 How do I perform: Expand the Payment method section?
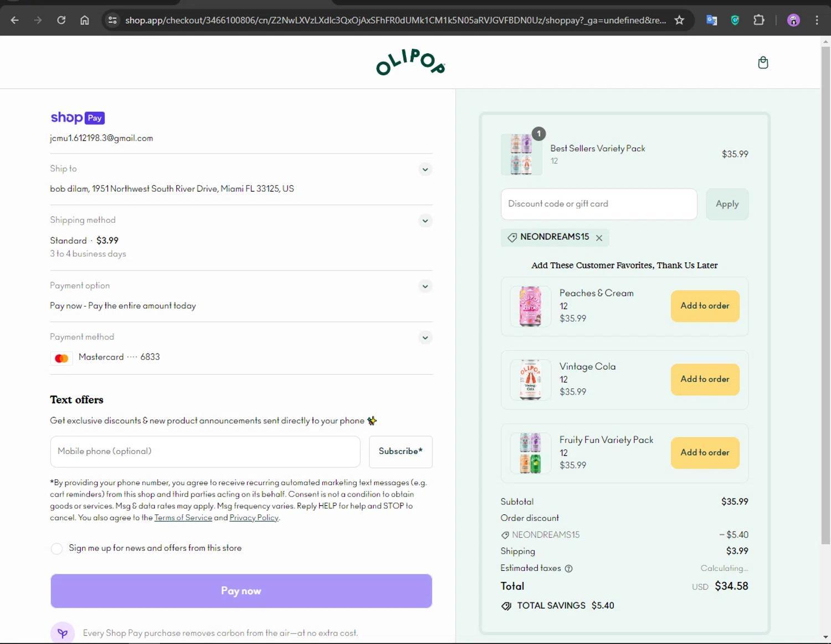[x=425, y=338]
